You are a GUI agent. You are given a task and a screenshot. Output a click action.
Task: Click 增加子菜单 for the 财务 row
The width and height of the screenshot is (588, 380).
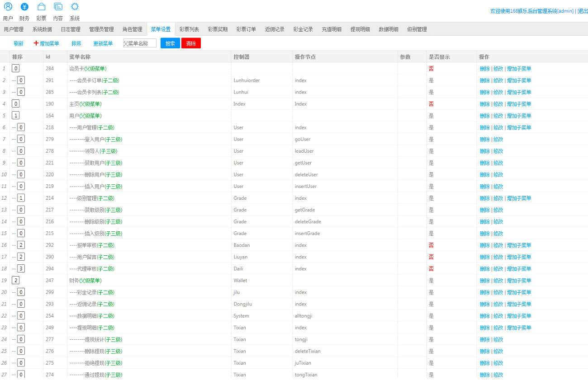coord(519,281)
